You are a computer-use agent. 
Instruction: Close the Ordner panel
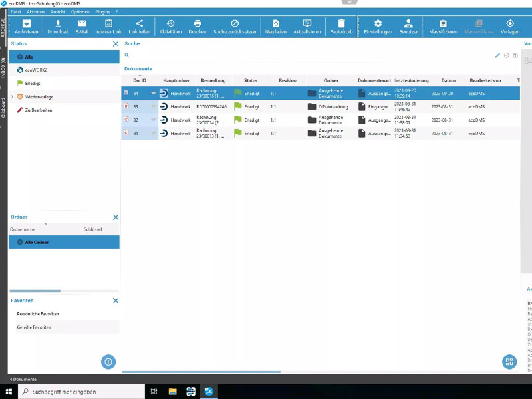[116, 217]
